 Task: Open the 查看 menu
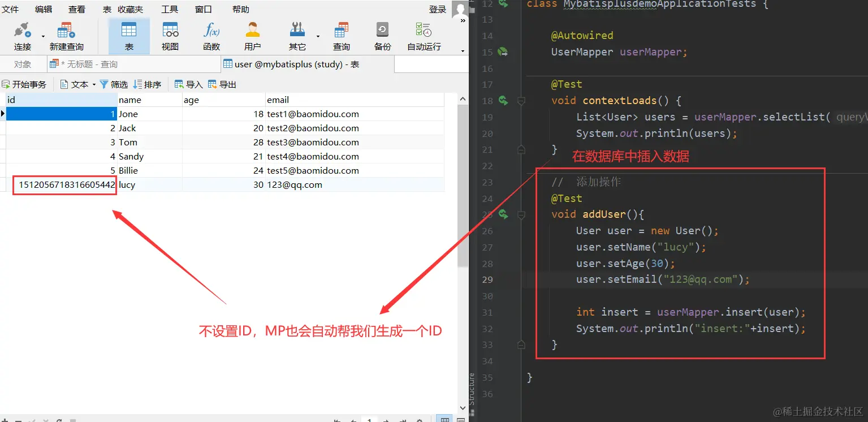tap(77, 9)
